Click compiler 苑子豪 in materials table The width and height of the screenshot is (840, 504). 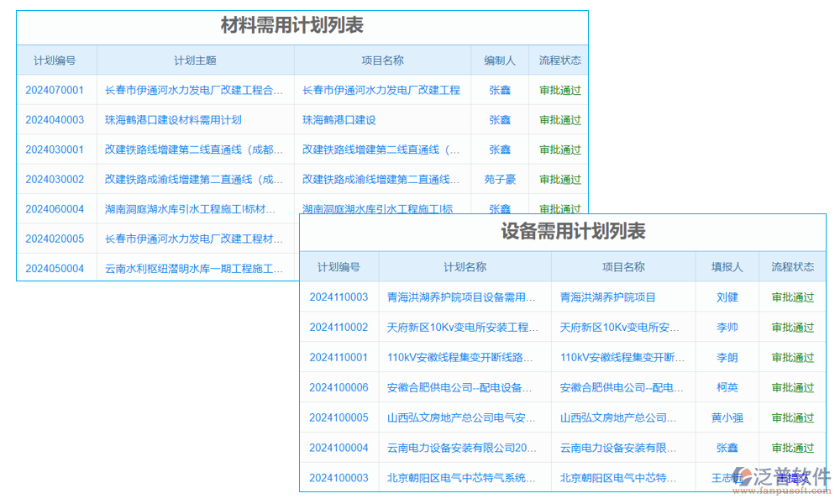coord(500,179)
